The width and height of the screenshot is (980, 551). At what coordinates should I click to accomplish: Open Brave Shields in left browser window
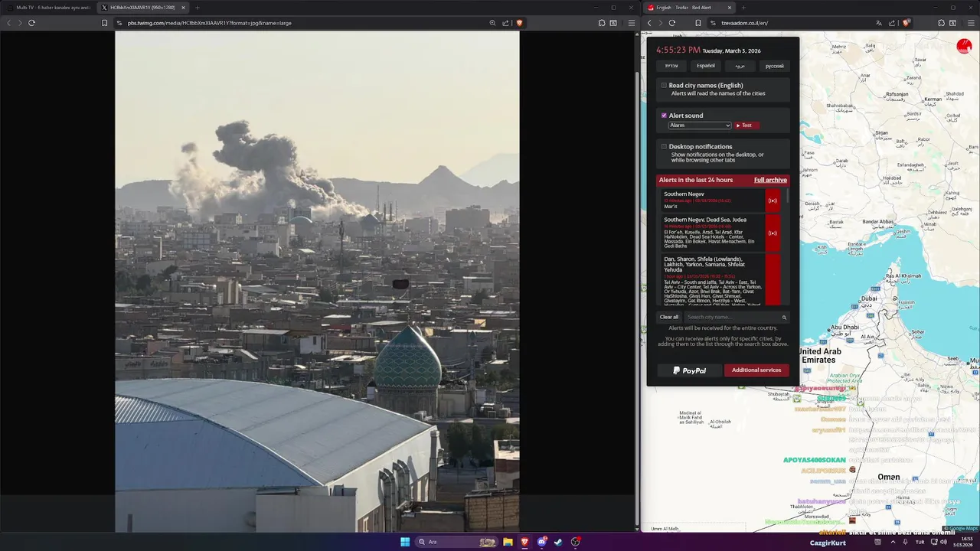519,23
